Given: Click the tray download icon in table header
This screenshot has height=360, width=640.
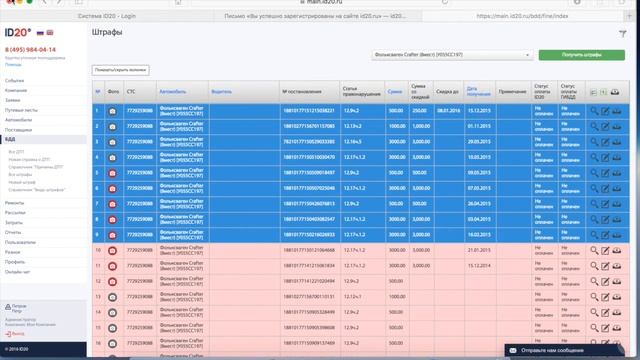Looking at the screenshot, I should (615, 92).
